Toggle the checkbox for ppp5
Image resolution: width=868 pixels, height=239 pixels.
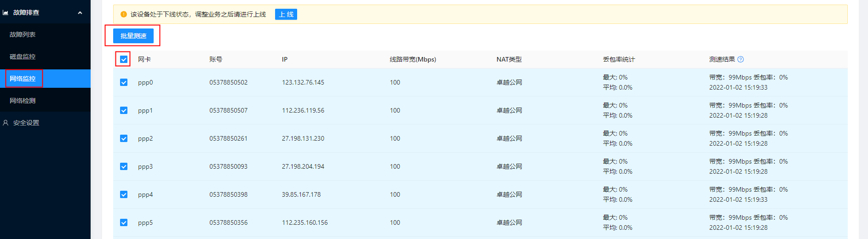click(x=124, y=222)
